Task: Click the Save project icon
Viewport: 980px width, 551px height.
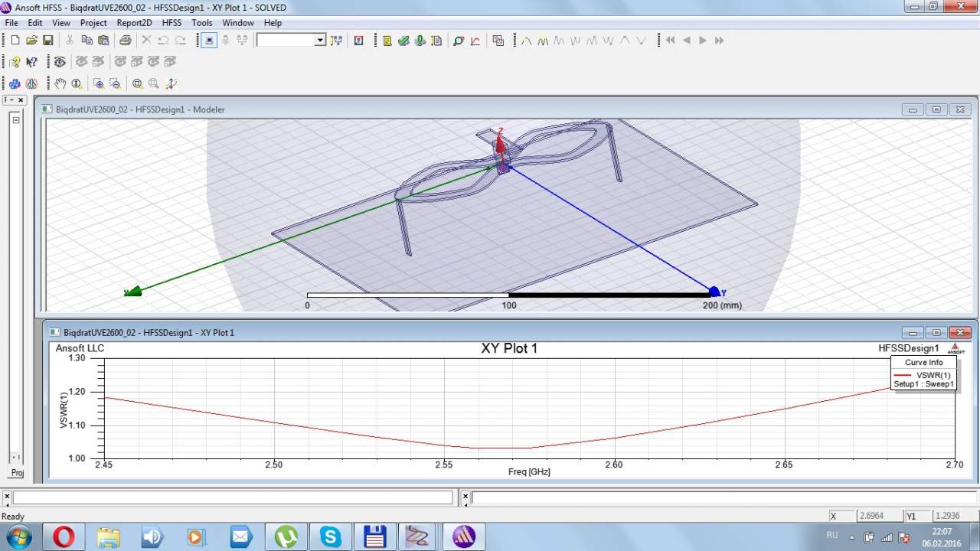Action: [x=47, y=41]
